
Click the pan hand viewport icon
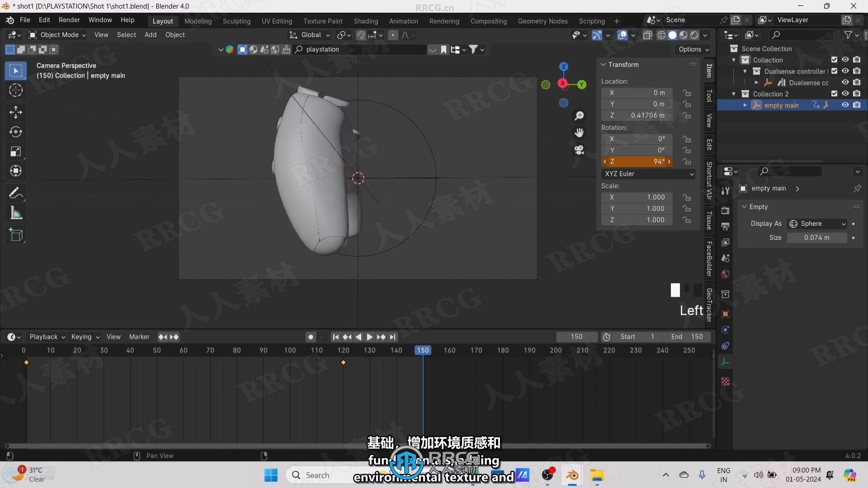point(579,133)
